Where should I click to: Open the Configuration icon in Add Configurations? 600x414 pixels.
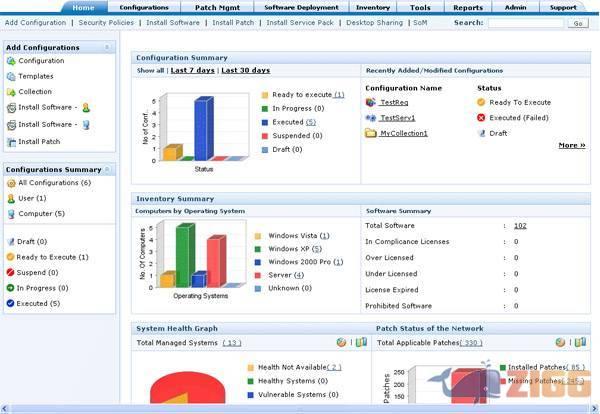pyautogui.click(x=11, y=61)
